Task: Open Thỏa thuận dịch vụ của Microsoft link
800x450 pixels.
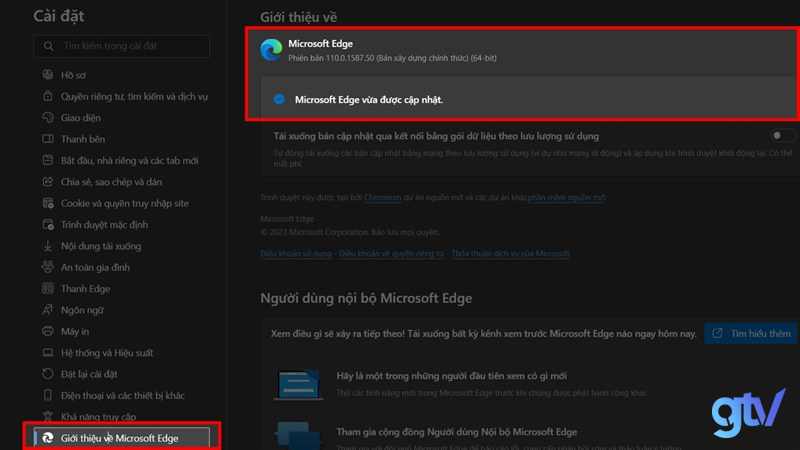Action: point(510,254)
